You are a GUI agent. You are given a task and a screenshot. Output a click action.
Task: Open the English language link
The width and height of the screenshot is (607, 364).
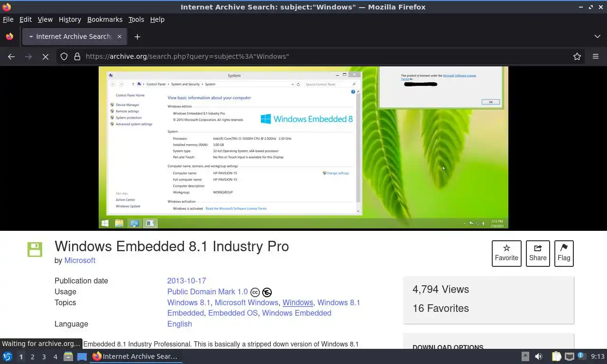click(x=179, y=324)
